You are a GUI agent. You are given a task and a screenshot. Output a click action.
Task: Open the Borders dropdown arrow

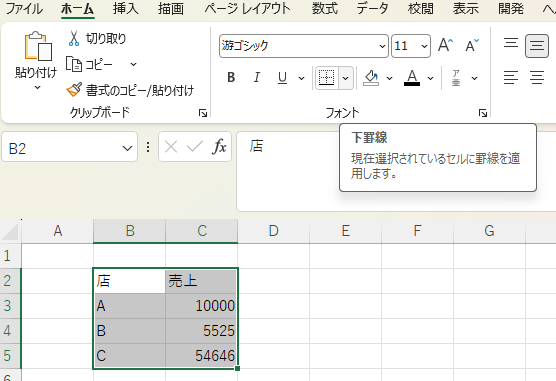click(x=346, y=78)
